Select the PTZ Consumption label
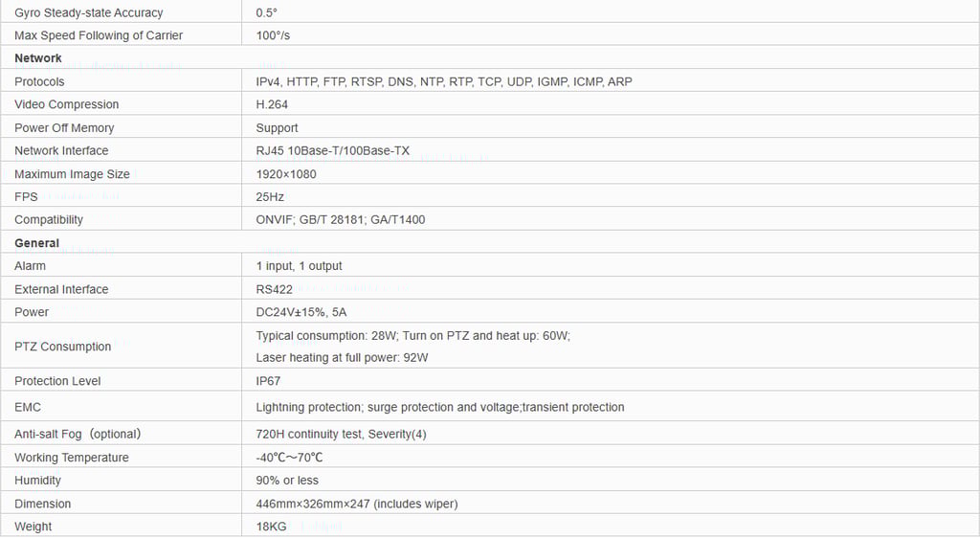 (x=62, y=347)
